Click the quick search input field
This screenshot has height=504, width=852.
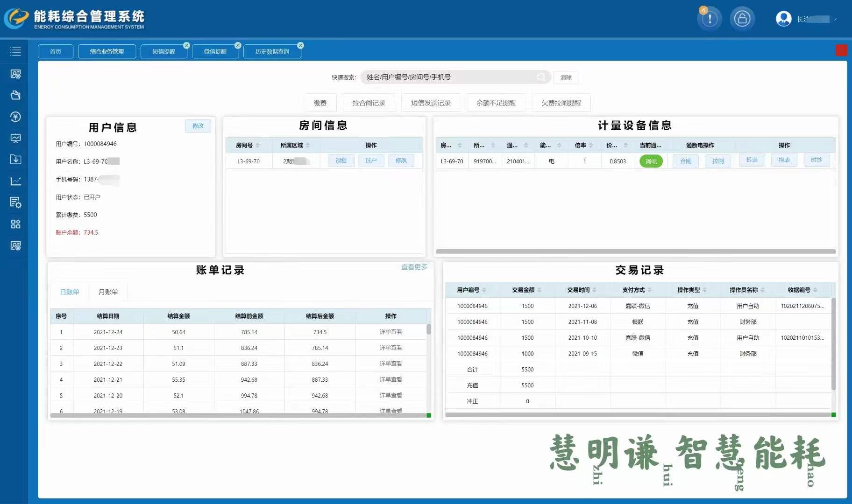pyautogui.click(x=448, y=77)
